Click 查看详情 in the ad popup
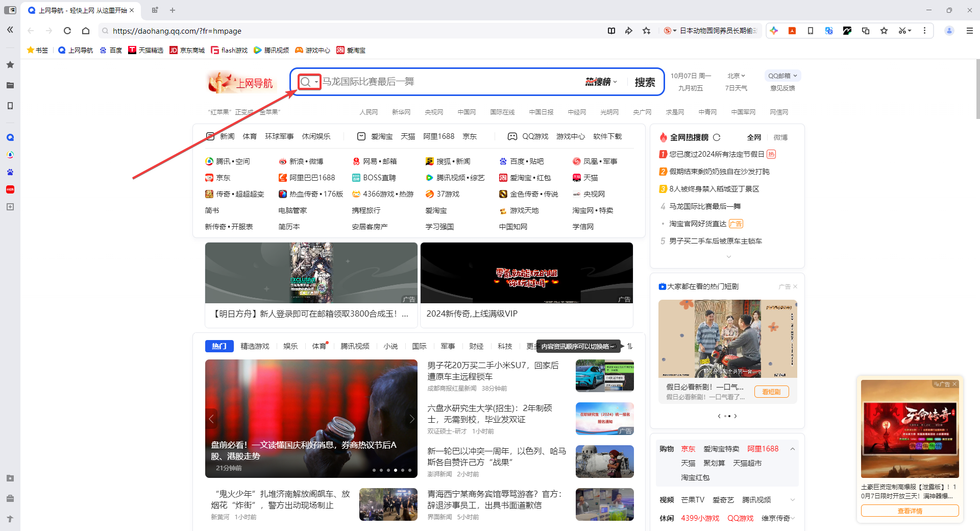Screen dimensions: 980x531 point(910,511)
